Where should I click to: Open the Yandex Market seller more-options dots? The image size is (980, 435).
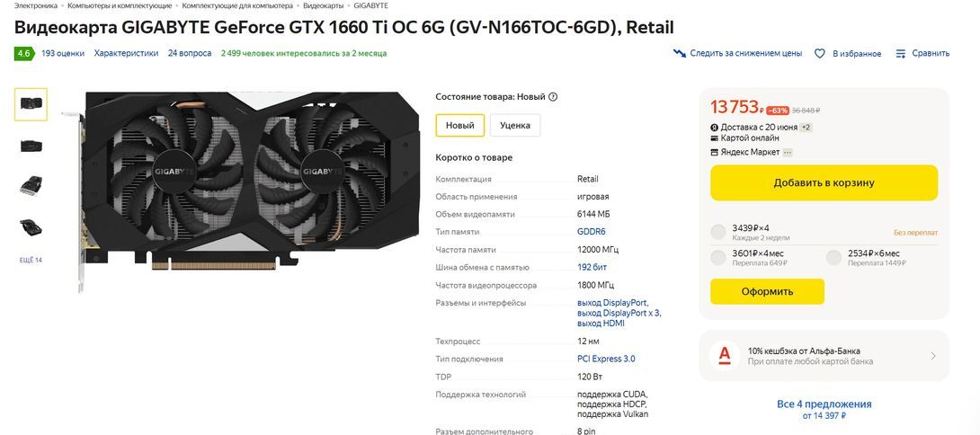click(x=788, y=152)
